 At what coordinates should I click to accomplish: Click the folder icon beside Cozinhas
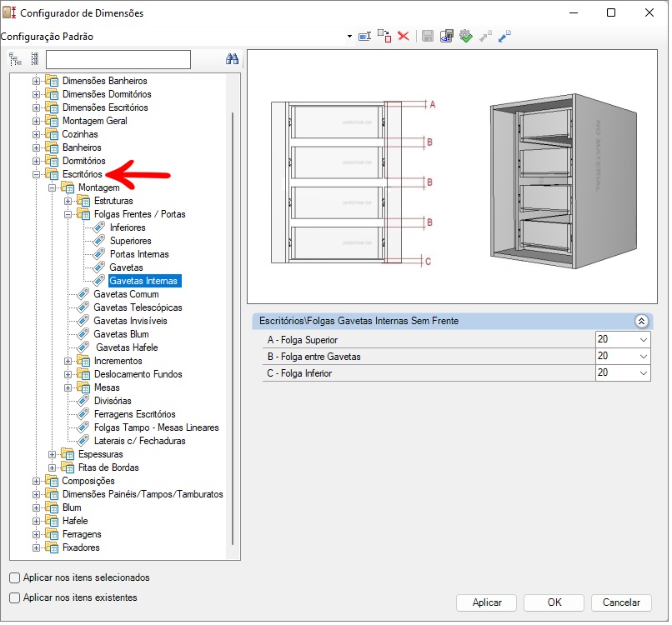point(52,134)
